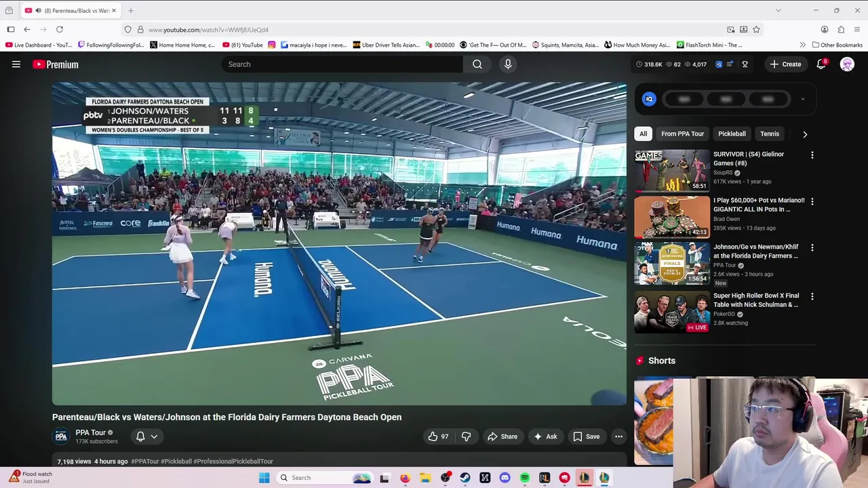Open the PPA Tour channel avatar
Image resolution: width=868 pixels, height=488 pixels.
click(61, 436)
